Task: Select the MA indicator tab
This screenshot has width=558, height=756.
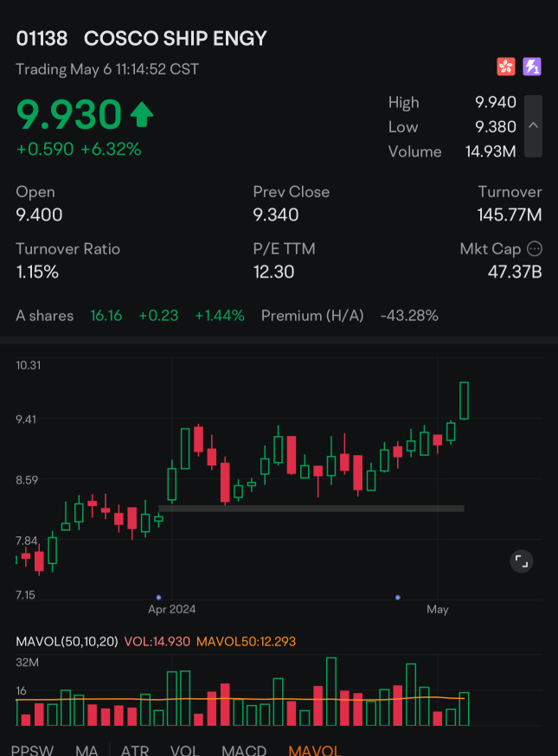Action: [x=87, y=750]
